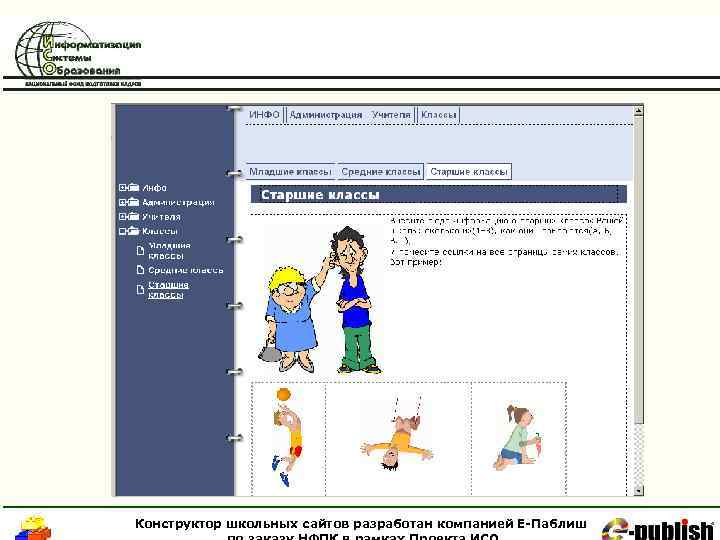Viewport: 720px width, 540px height.
Task: Click the page description text paragraph
Action: 506,241
